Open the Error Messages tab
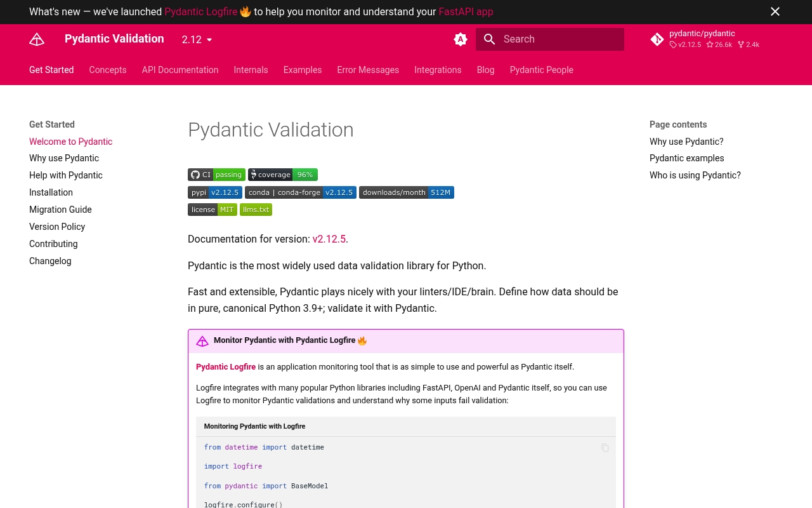The height and width of the screenshot is (508, 812). point(368,70)
